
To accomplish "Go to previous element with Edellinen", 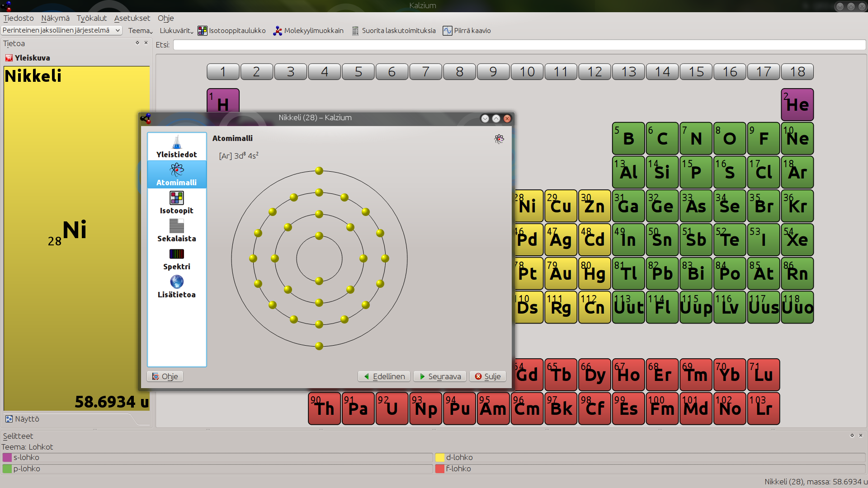I will (384, 376).
